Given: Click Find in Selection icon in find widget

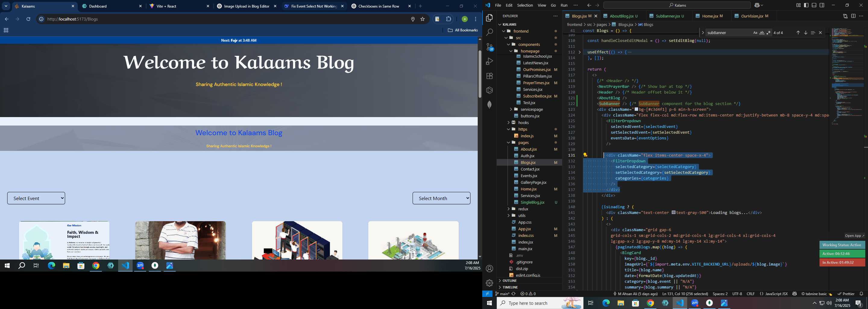Looking at the screenshot, I should click(x=813, y=33).
